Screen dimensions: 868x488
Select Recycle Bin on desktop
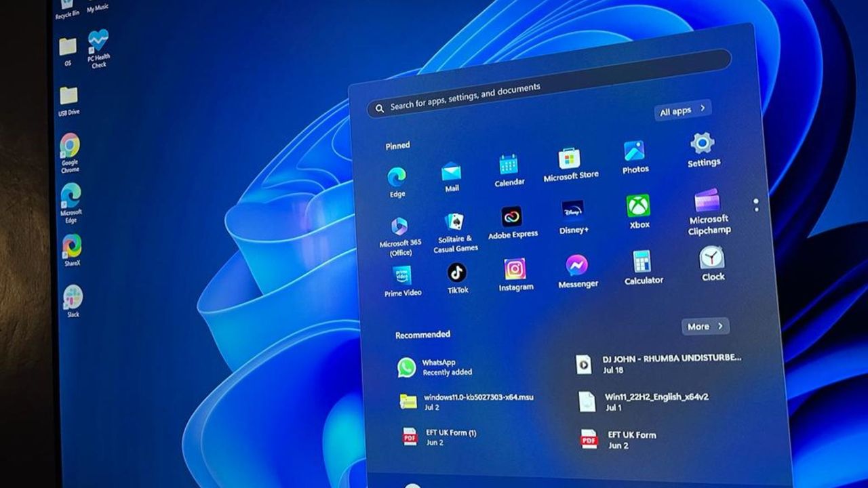66,9
